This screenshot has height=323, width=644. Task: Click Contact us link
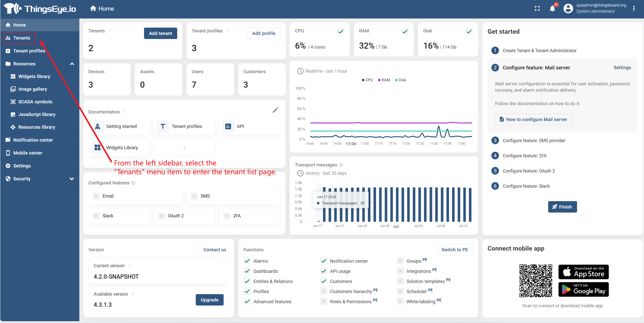[215, 250]
